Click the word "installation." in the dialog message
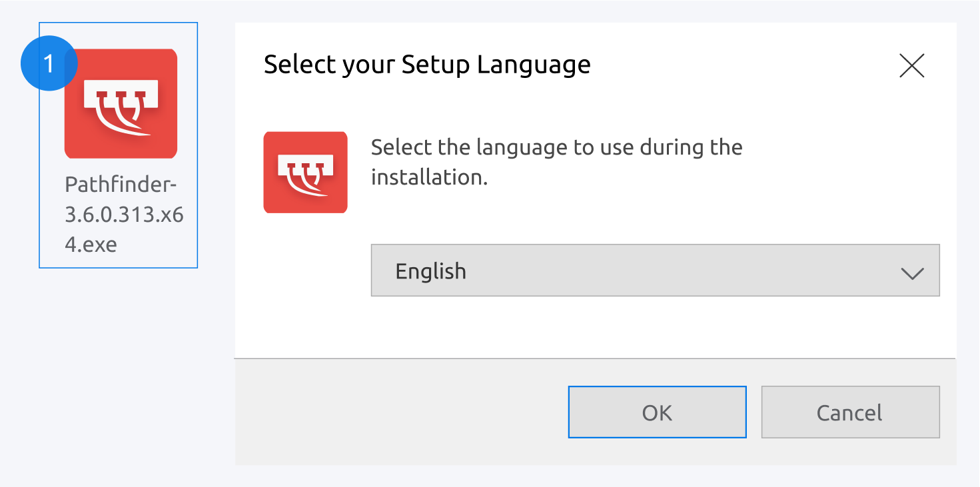The image size is (980, 487). pyautogui.click(x=429, y=177)
